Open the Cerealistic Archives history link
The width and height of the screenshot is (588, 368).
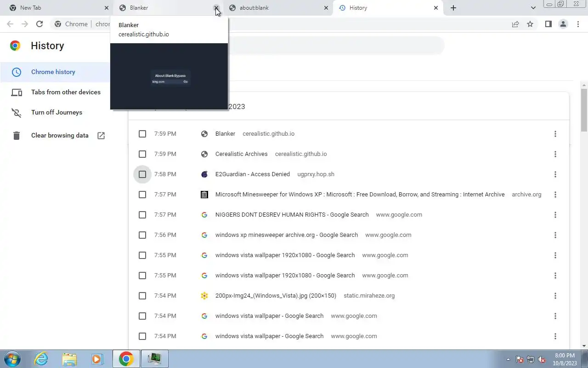click(241, 154)
